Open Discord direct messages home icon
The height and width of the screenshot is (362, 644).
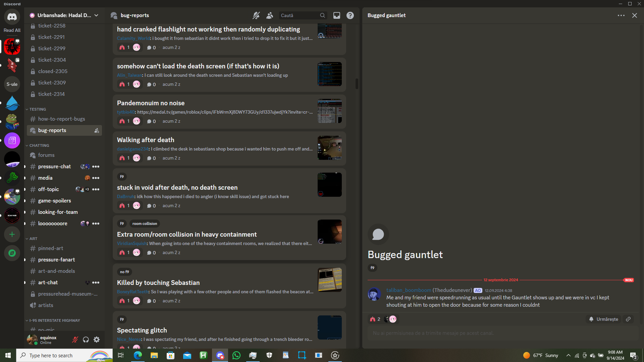point(12,17)
